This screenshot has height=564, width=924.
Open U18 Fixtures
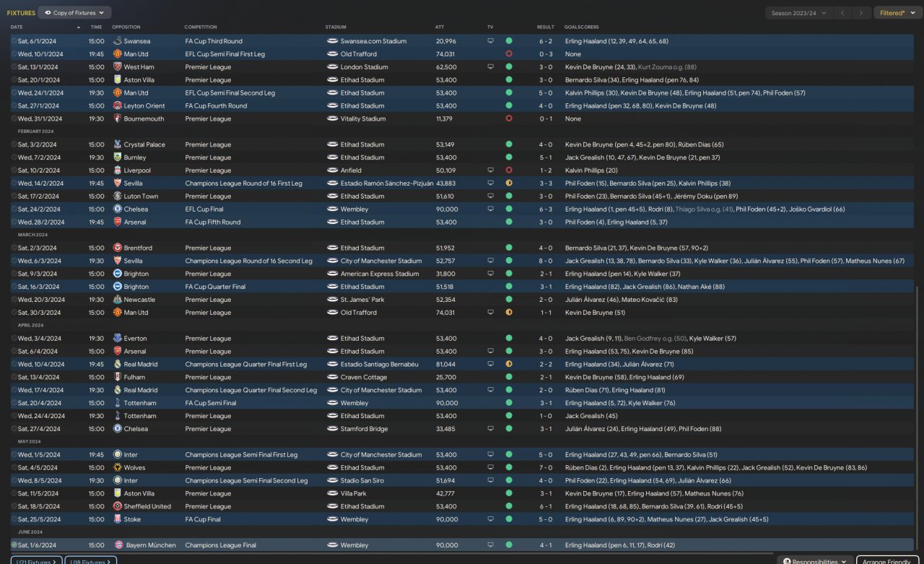91,561
